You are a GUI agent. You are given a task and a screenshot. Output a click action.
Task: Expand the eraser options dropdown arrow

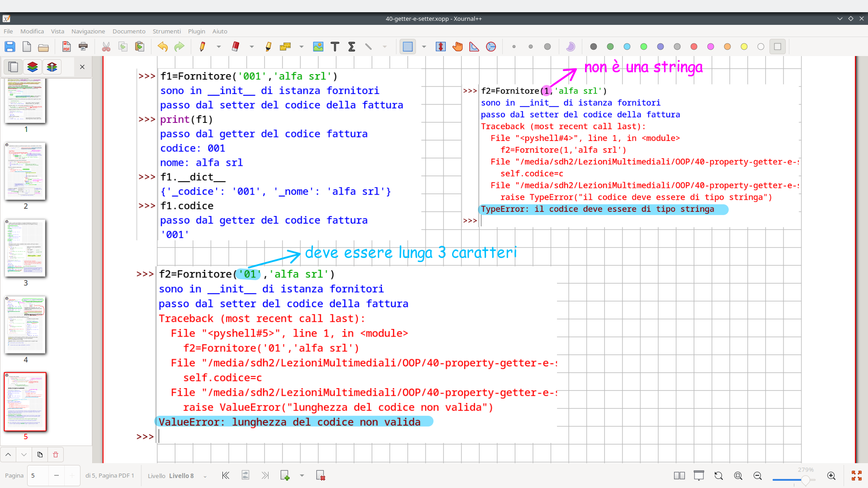[x=252, y=47]
